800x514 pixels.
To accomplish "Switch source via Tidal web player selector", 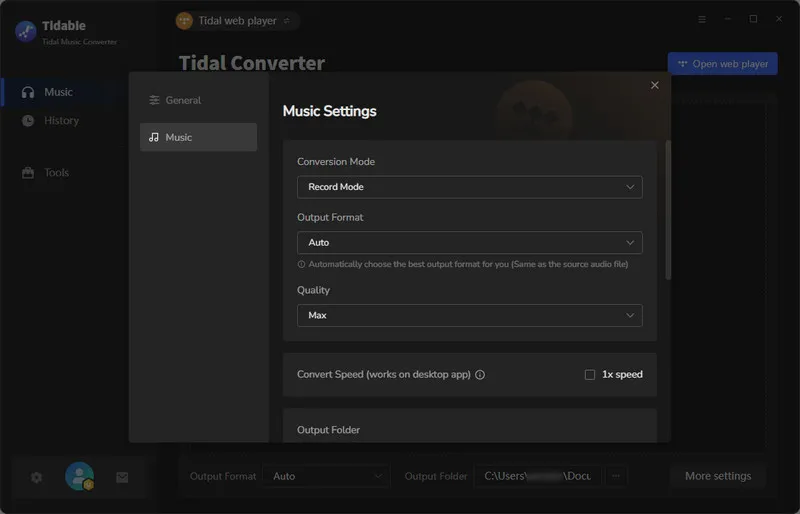I will click(236, 21).
